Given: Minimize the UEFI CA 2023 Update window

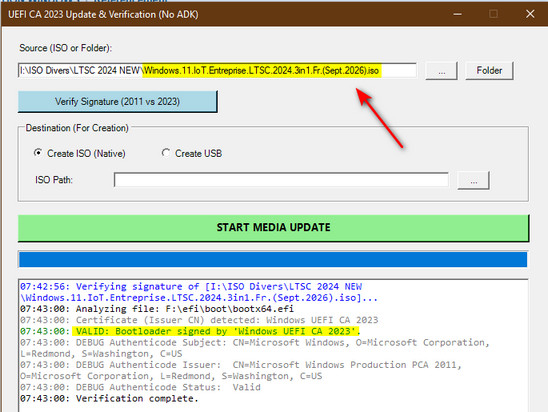Looking at the screenshot, I should 457,14.
